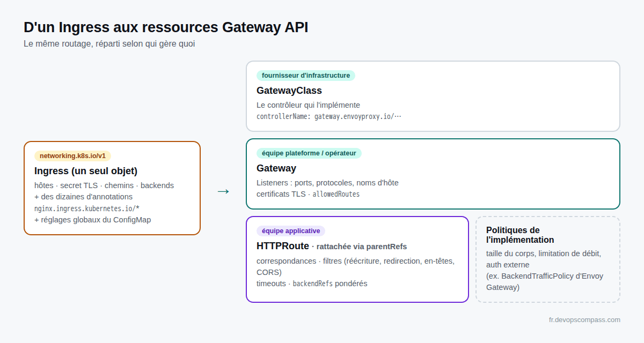Click "taille du corps, limitation de débit" text
The height and width of the screenshot is (343, 644).
pyautogui.click(x=544, y=253)
